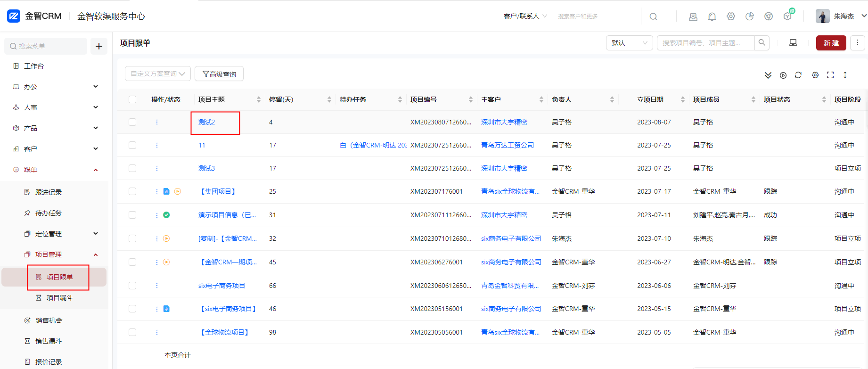
Task: Check the row for 测试3
Action: (x=132, y=168)
